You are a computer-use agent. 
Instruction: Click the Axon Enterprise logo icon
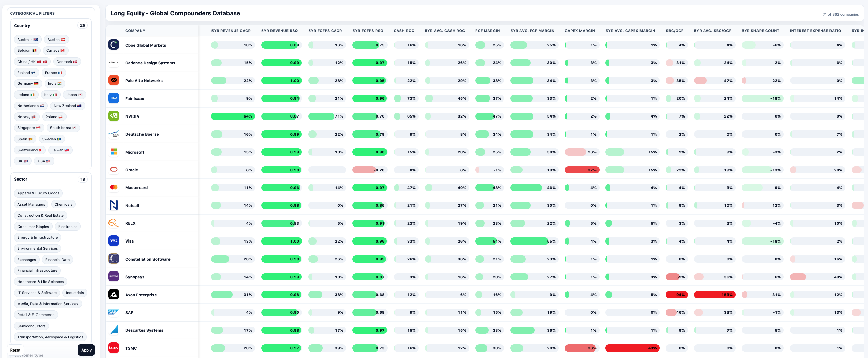coord(114,294)
